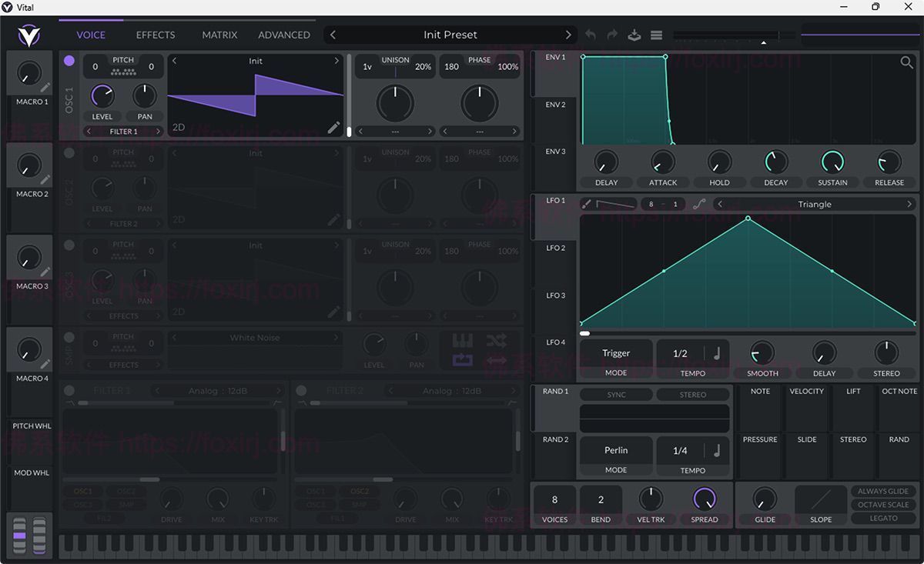Open the hamburger menu next to save icon
924x564 pixels.
[x=656, y=35]
